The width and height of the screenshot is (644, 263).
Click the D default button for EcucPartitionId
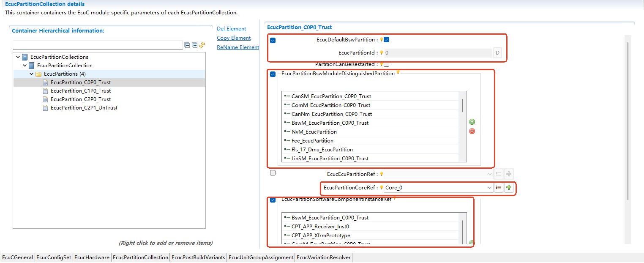[x=497, y=53]
